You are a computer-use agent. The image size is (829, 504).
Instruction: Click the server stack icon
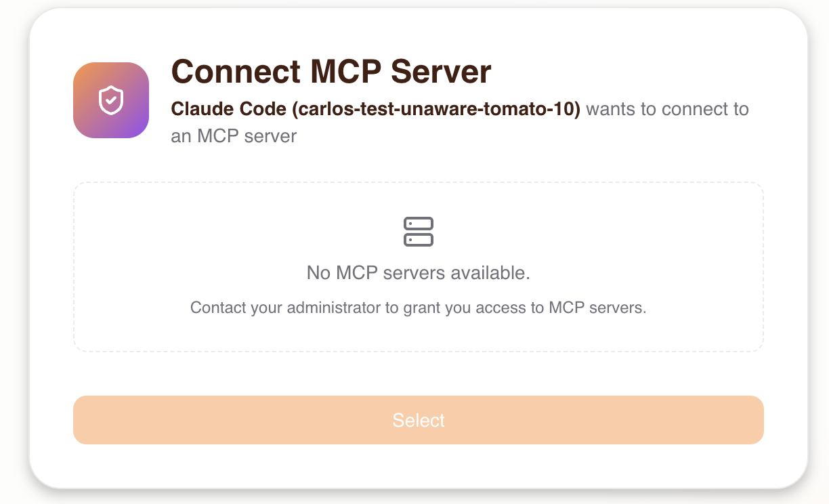[x=418, y=232]
